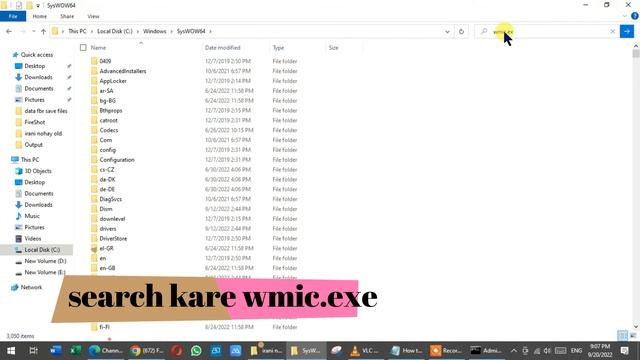
Task: Select the Output quick access folder
Action: [x=33, y=144]
